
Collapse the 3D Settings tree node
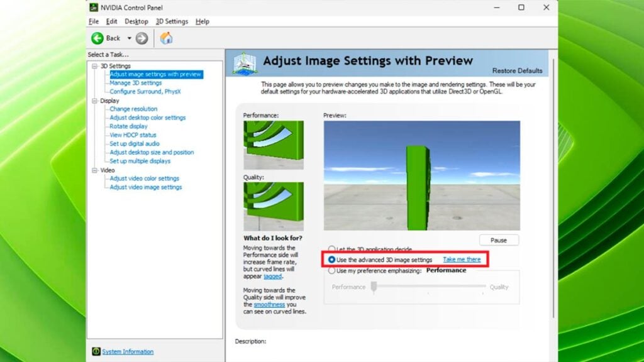point(94,66)
